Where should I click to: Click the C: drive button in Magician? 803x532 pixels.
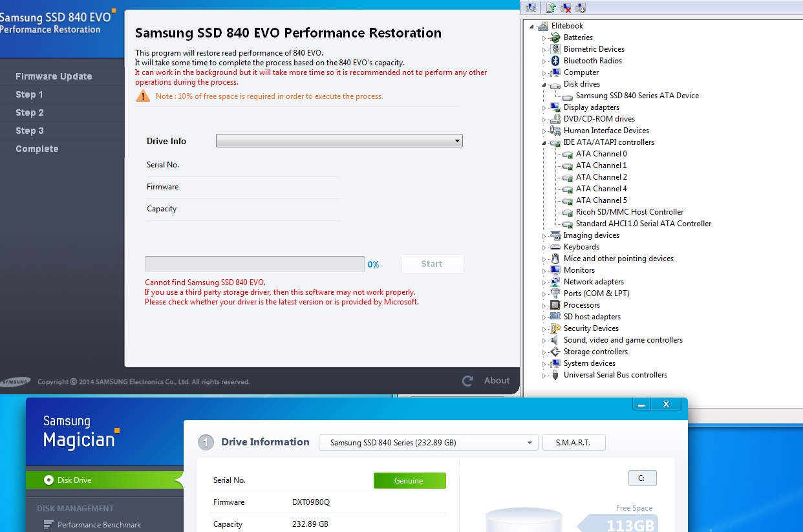642,478
